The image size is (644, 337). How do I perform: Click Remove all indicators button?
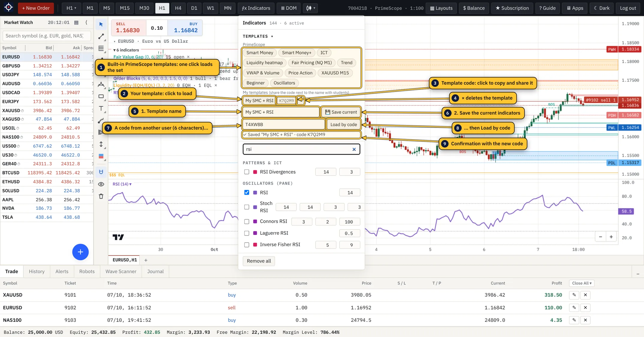click(x=259, y=261)
